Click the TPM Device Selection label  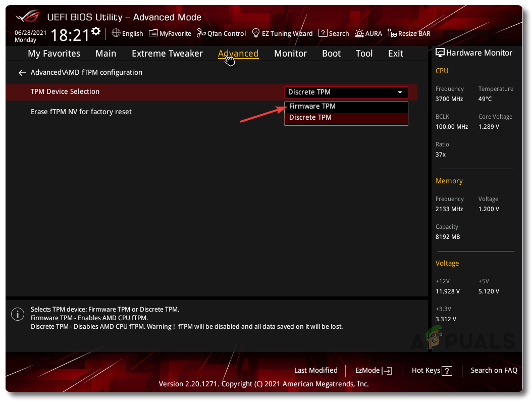65,91
